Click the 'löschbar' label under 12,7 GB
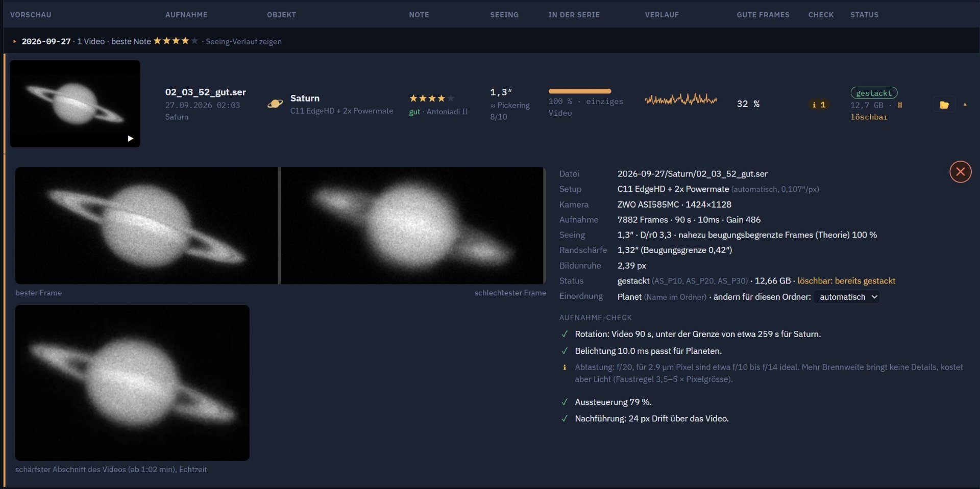Screen dimensions: 980x489 coord(869,117)
